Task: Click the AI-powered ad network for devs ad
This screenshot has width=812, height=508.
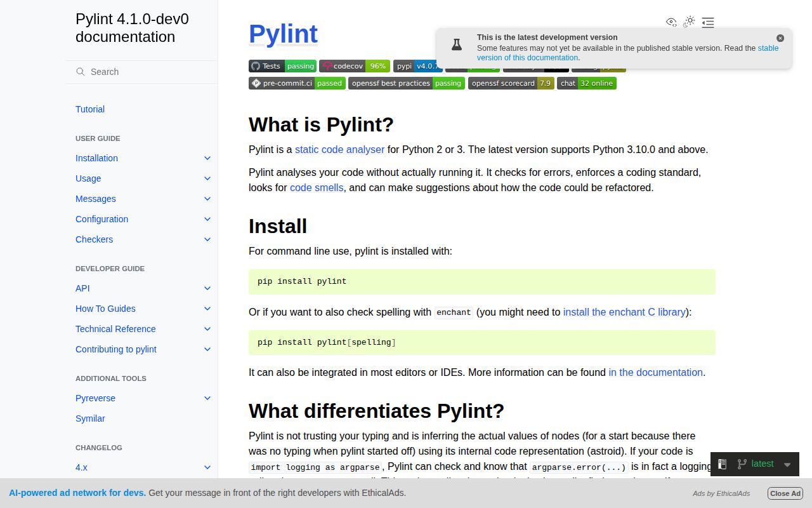Action: pyautogui.click(x=77, y=493)
